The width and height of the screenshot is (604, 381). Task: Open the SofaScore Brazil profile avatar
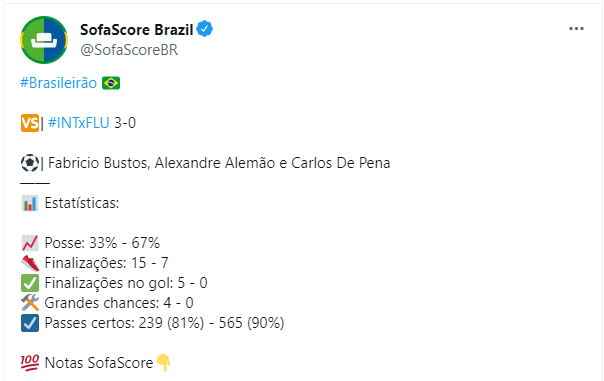click(44, 40)
